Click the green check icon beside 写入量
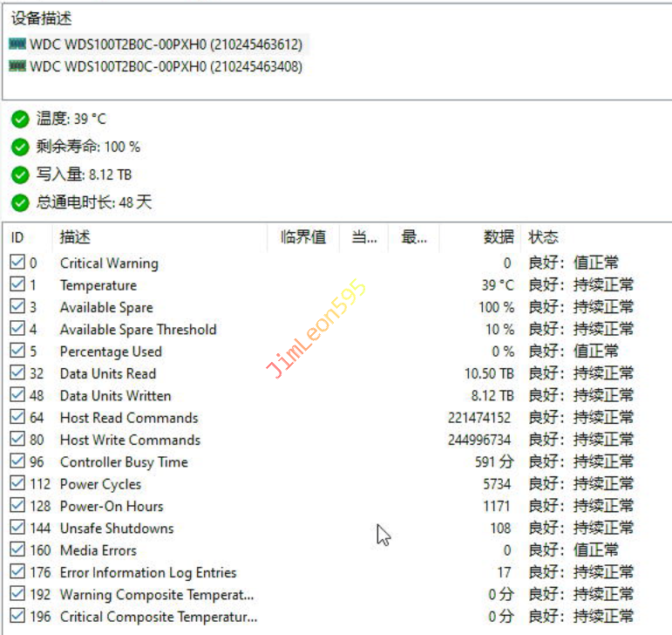Image resolution: width=672 pixels, height=635 pixels. [x=21, y=175]
